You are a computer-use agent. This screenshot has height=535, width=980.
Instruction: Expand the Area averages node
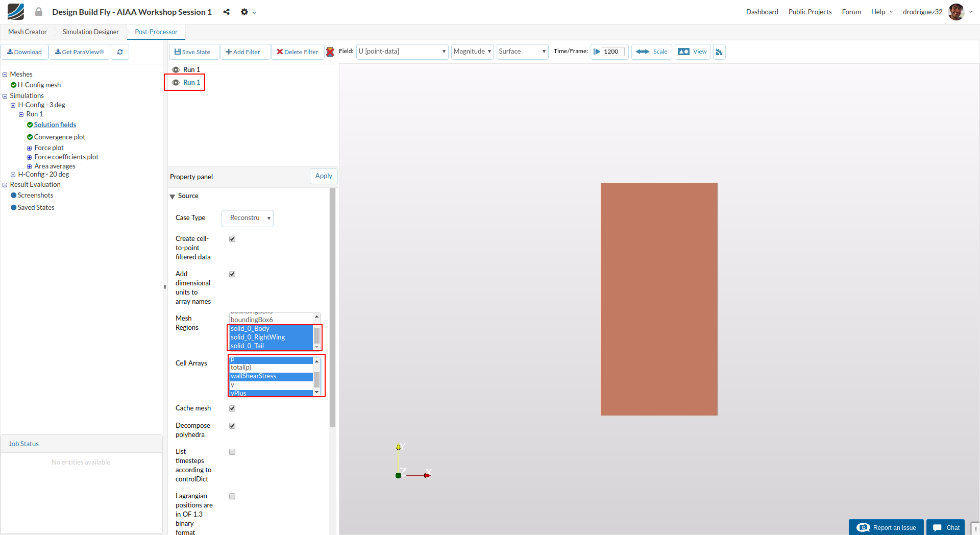pos(30,166)
